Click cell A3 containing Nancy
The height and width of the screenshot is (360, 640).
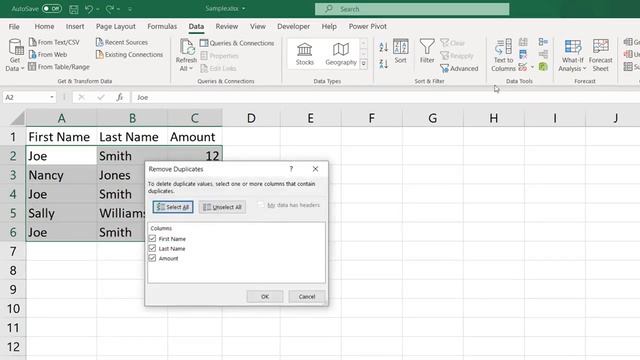pos(61,175)
